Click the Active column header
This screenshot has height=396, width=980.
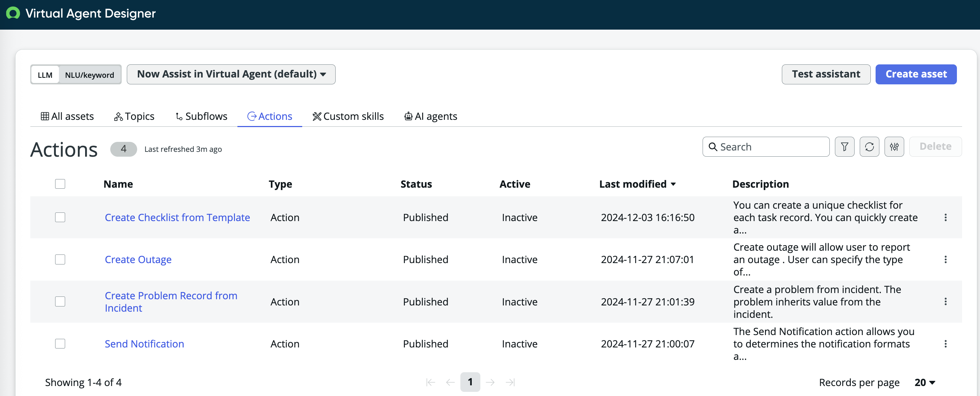pos(515,184)
